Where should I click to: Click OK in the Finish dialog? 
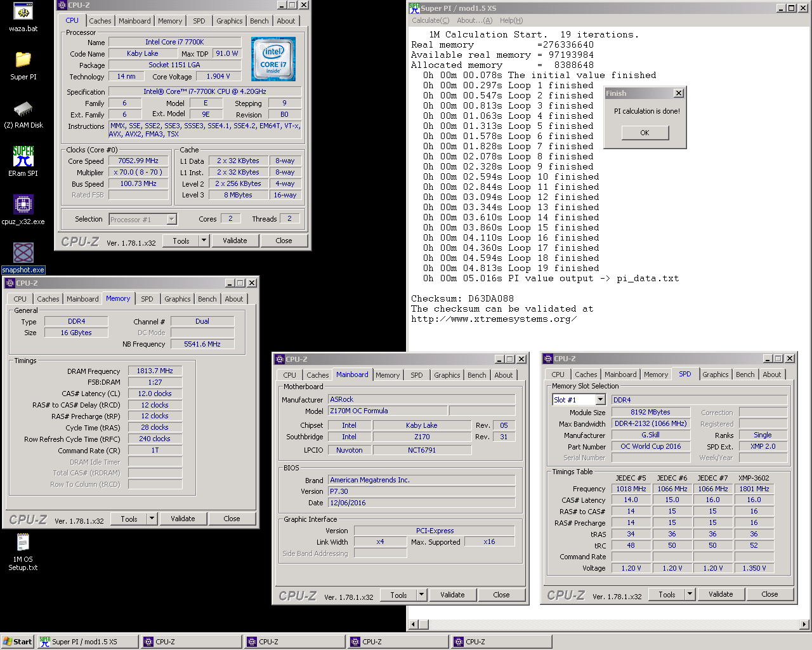click(x=645, y=133)
